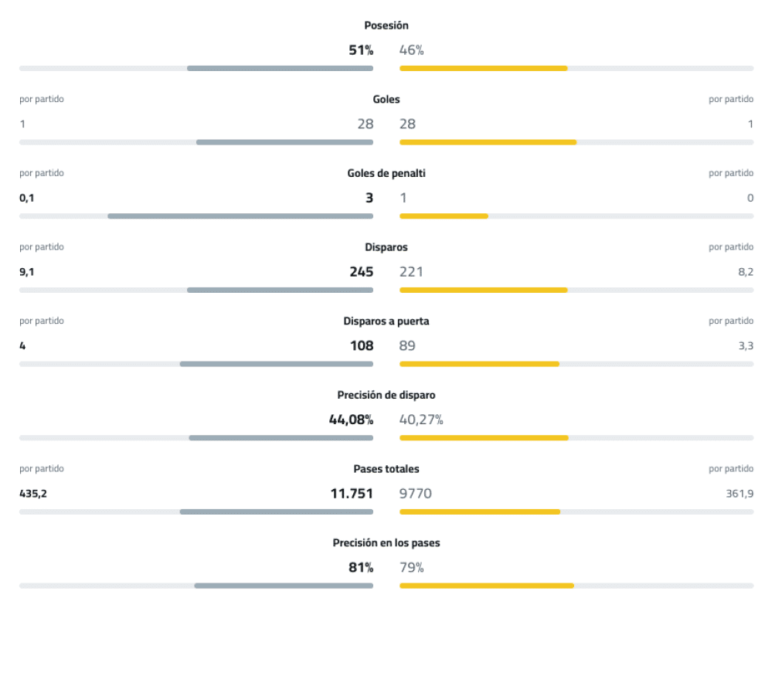Click the 44,08% shot accuracy value
The height and width of the screenshot is (700, 765).
[351, 420]
